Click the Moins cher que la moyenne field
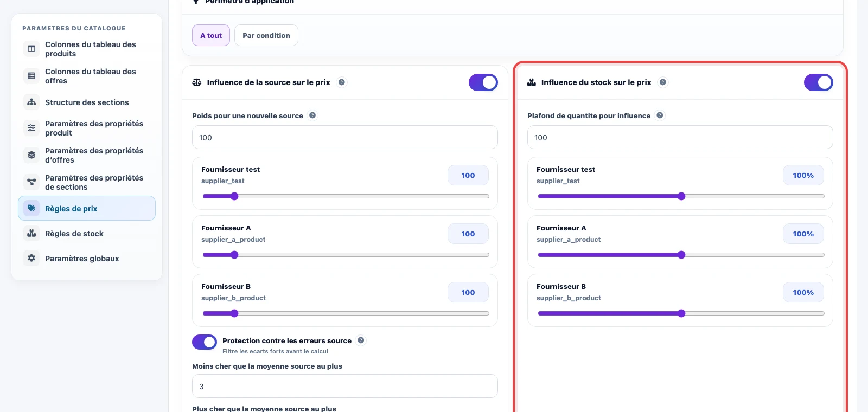The image size is (868, 412). [345, 386]
